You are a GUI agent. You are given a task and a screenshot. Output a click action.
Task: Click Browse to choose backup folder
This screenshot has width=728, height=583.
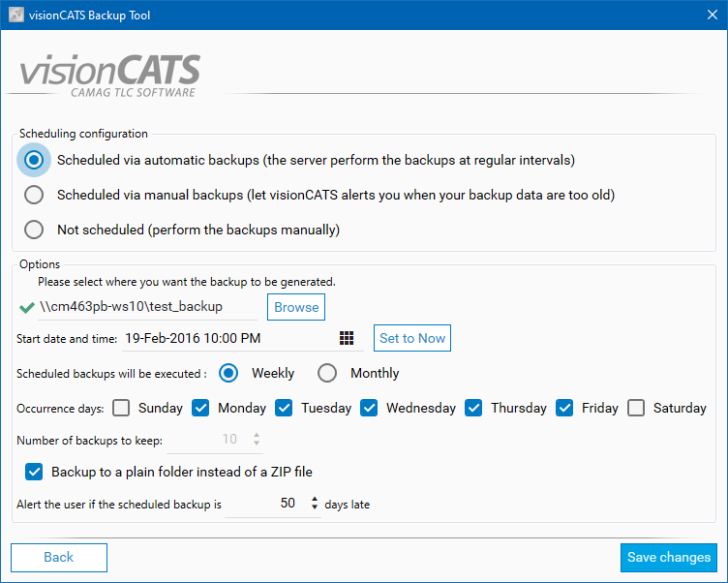(296, 307)
